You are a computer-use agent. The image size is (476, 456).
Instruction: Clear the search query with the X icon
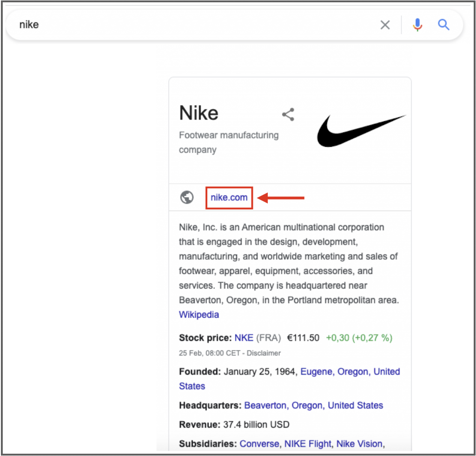point(385,25)
